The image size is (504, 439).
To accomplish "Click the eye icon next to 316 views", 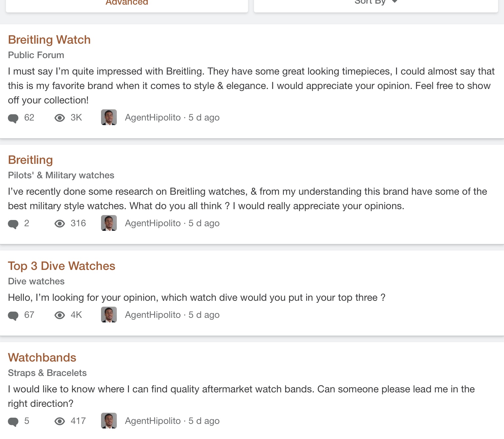I will (x=59, y=224).
